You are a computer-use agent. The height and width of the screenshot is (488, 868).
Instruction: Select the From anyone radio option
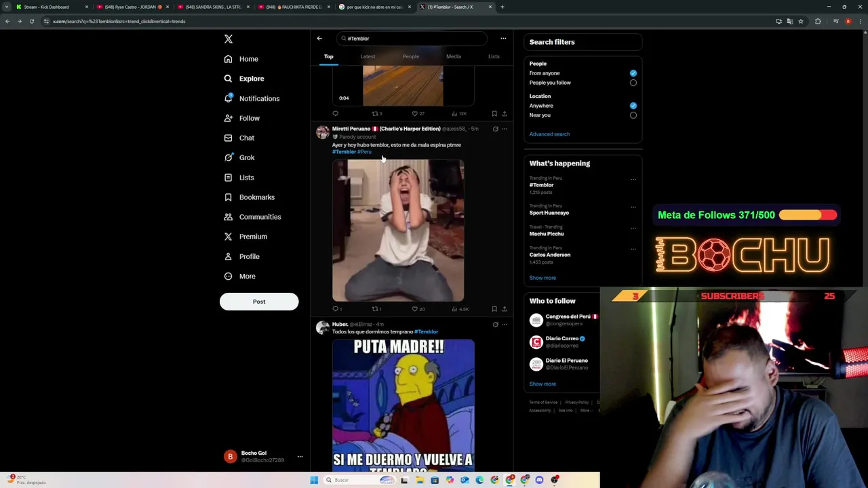(633, 73)
